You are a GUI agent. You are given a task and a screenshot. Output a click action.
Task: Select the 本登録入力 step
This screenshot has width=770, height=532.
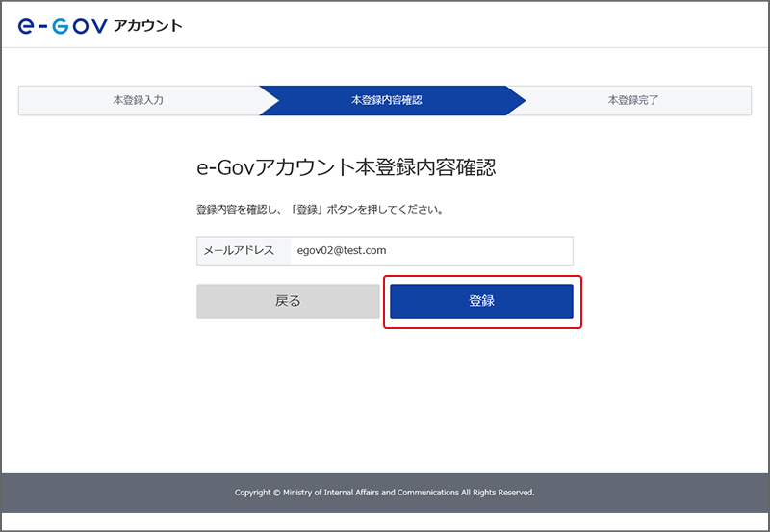tap(139, 100)
